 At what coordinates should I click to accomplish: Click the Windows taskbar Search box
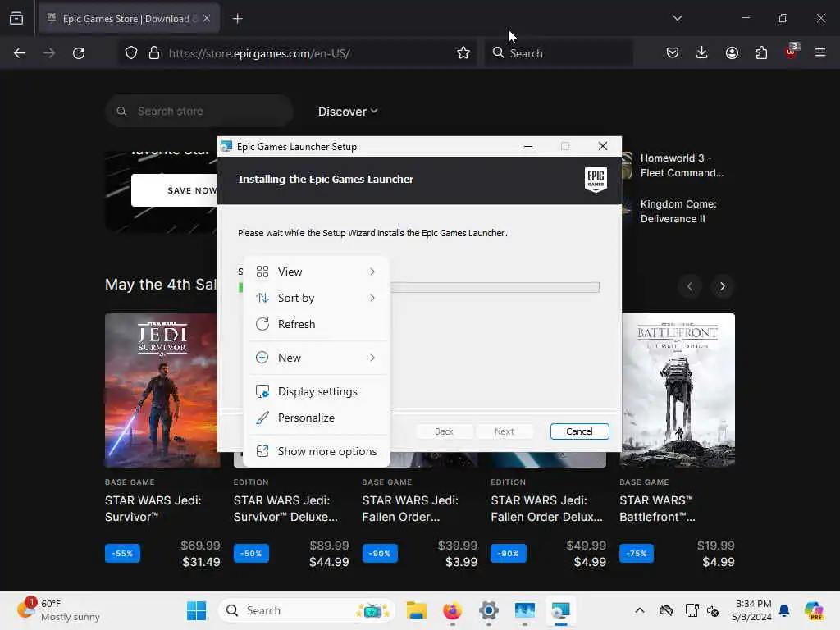tap(307, 610)
